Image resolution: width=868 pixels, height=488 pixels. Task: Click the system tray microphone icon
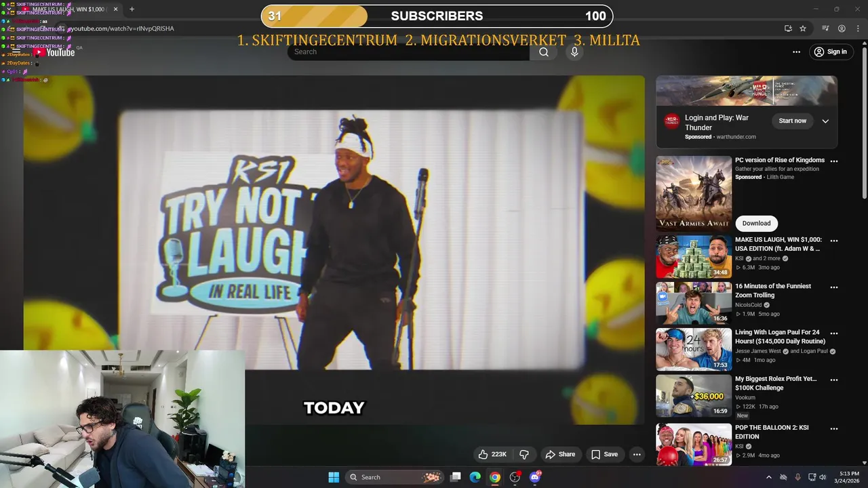[x=797, y=477]
